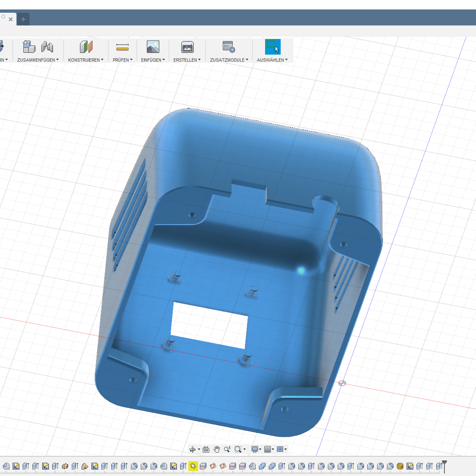
Task: Click the PRÜFEN measure ruler icon
Action: click(x=122, y=46)
